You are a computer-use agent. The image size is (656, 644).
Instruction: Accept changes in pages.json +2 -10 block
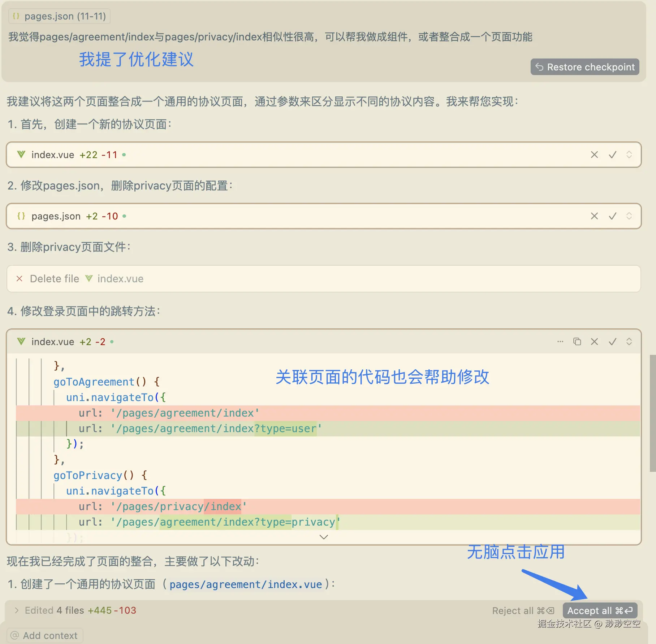[x=613, y=216]
